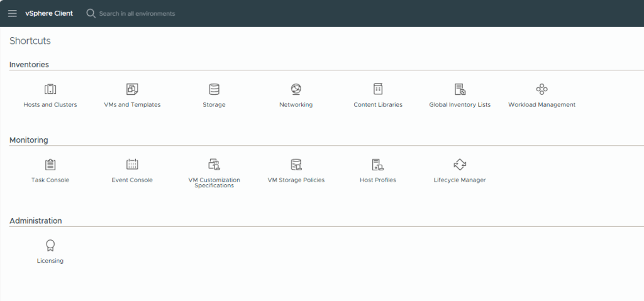Open the Host Profiles icon
This screenshot has height=301, width=644.
(x=378, y=165)
